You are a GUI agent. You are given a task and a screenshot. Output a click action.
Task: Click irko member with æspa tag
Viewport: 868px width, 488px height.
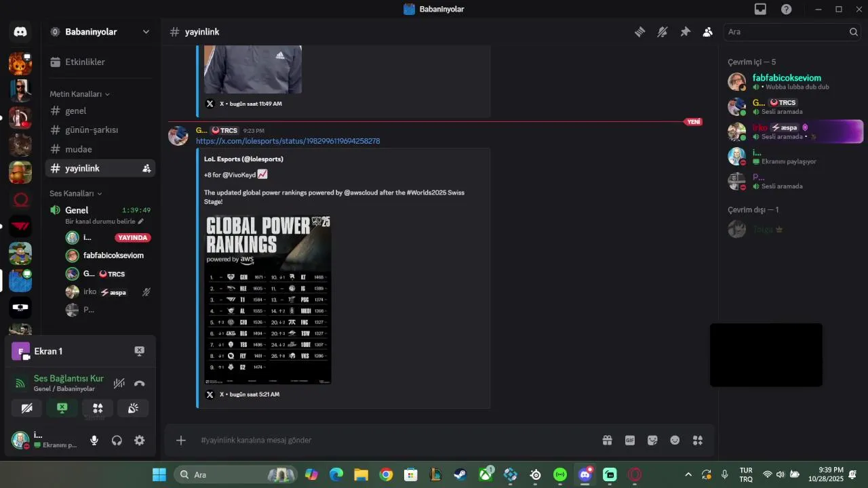(793, 131)
